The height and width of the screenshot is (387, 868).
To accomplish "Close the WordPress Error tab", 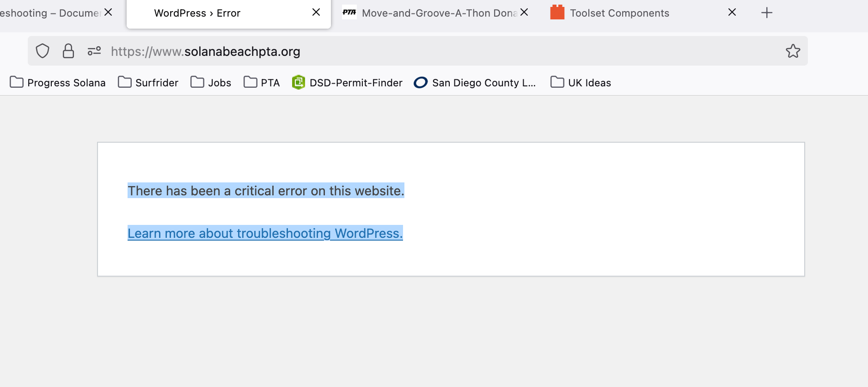I will point(316,12).
